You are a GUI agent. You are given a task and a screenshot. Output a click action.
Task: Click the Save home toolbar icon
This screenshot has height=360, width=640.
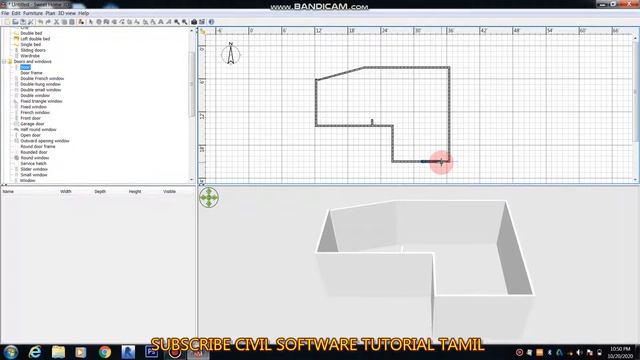pos(23,22)
